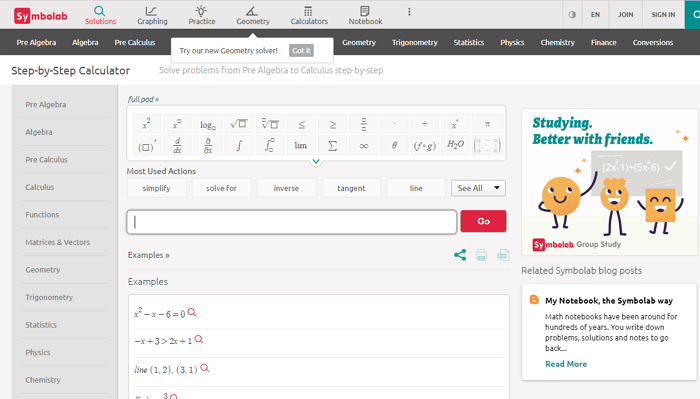Toggle the dark mode contrast icon

[x=572, y=15]
